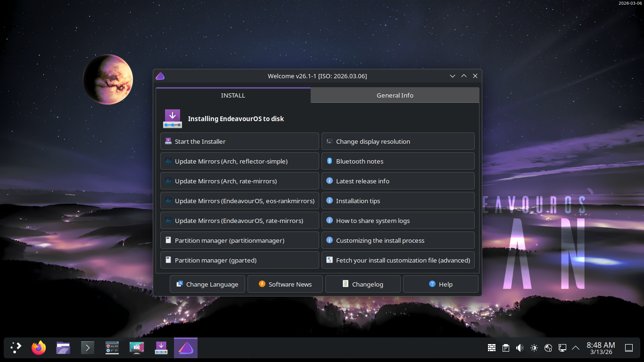Image resolution: width=644 pixels, height=362 pixels.
Task: Click Update Mirrors (Arch, reflector-simple)
Action: point(239,161)
